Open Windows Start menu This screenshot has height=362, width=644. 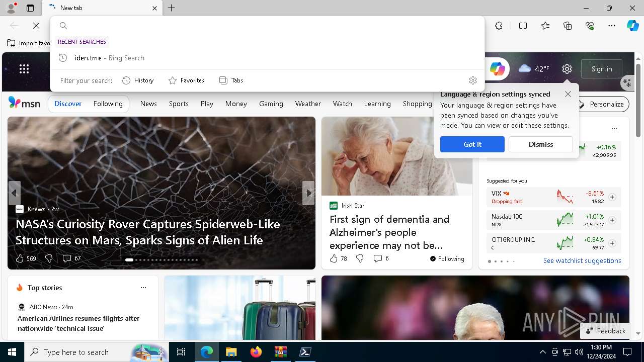point(12,352)
